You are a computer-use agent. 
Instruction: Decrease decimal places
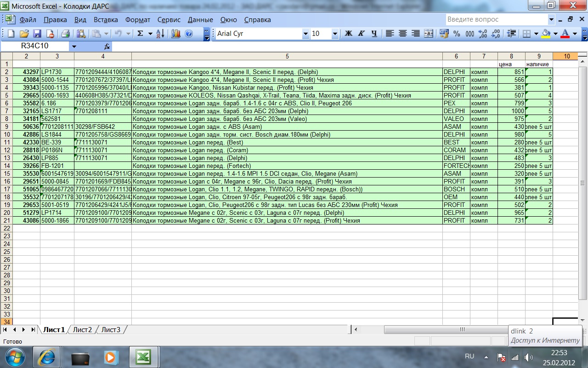[x=496, y=34]
